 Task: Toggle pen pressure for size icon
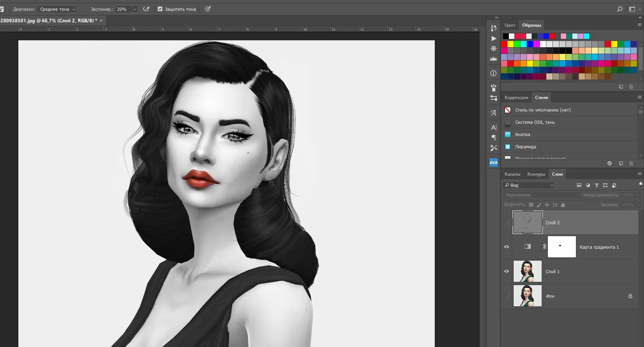click(208, 9)
